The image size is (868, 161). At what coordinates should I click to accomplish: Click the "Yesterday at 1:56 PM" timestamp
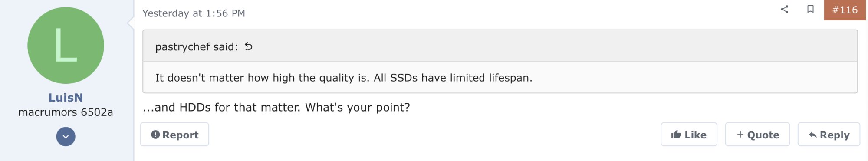click(194, 13)
